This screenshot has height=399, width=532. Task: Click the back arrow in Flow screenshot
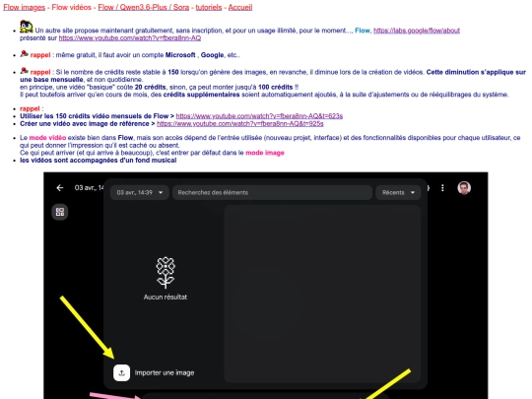pyautogui.click(x=60, y=188)
